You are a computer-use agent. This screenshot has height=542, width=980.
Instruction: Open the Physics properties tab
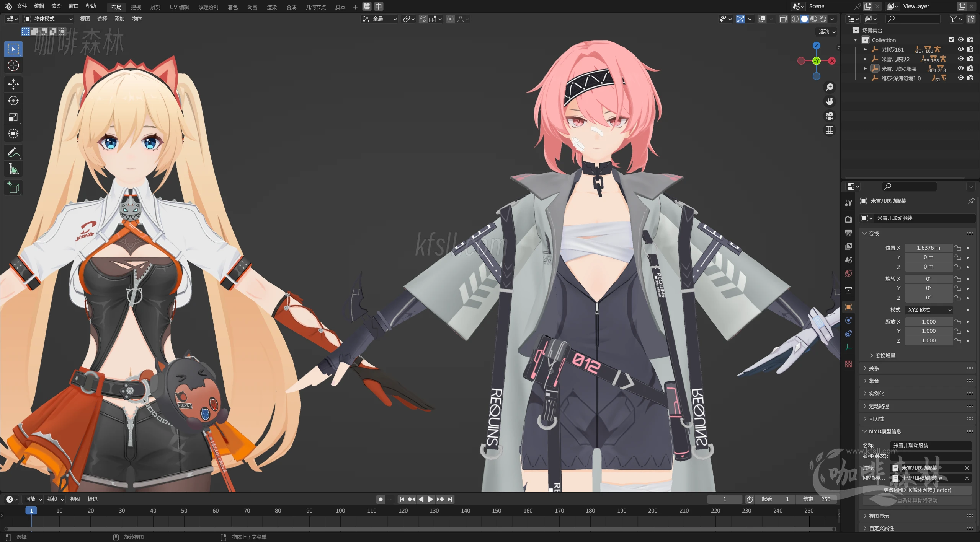click(x=848, y=321)
